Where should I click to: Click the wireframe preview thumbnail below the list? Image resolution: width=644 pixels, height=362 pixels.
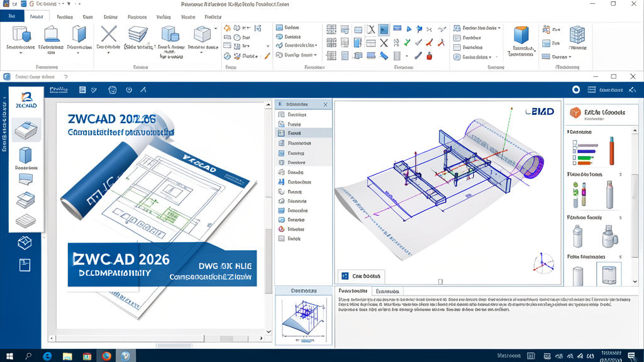click(303, 320)
